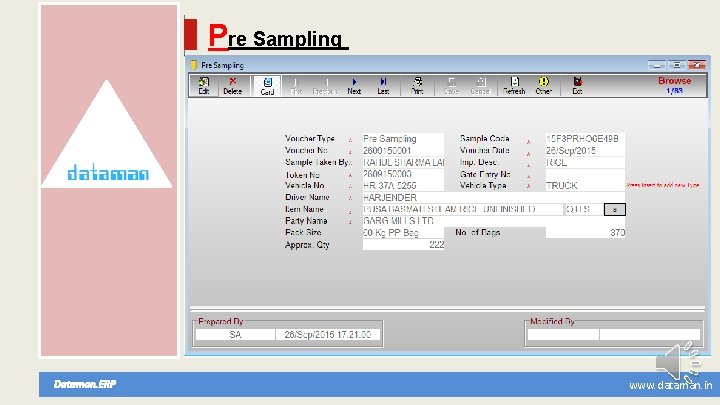The width and height of the screenshot is (720, 405).
Task: Go to the First record
Action: [x=296, y=86]
